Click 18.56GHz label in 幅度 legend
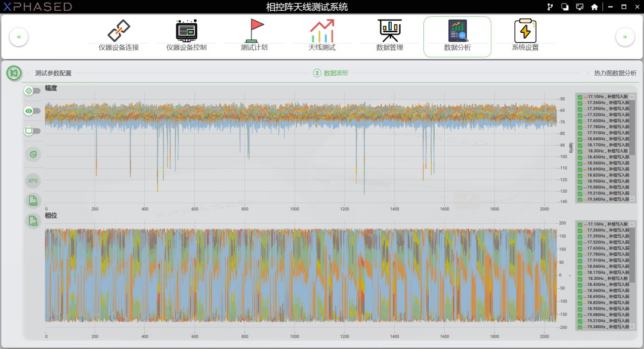 coord(608,163)
